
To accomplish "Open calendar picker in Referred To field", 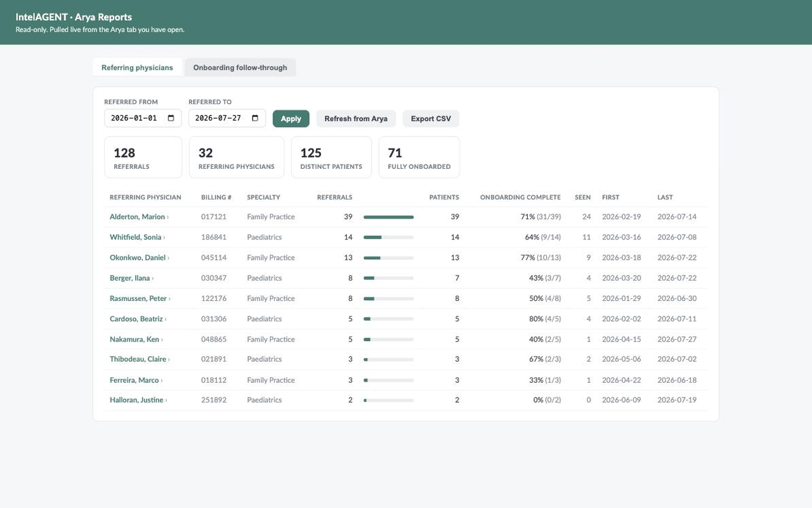I will tap(255, 118).
